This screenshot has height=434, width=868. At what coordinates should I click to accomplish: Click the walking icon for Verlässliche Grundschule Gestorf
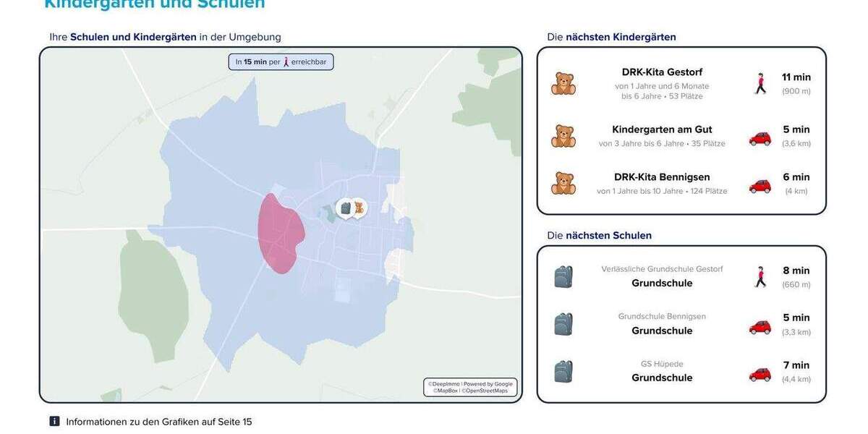click(759, 276)
